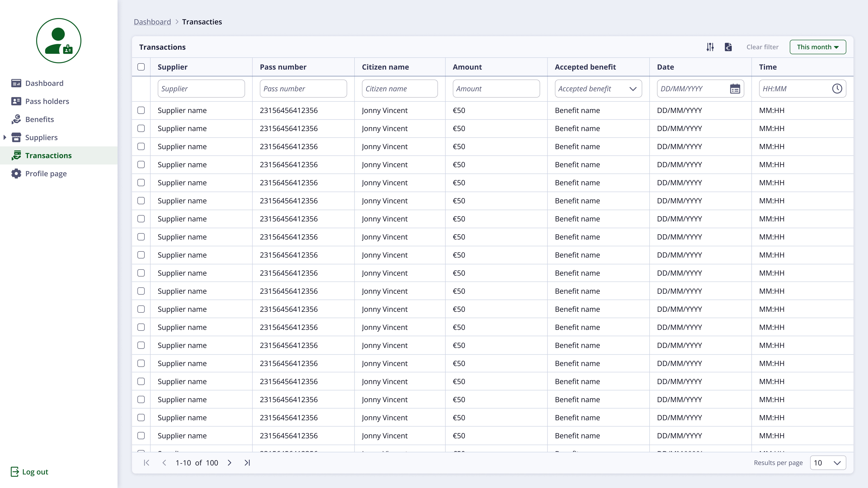The height and width of the screenshot is (488, 868).
Task: Check the first transaction row checkbox
Action: (141, 110)
